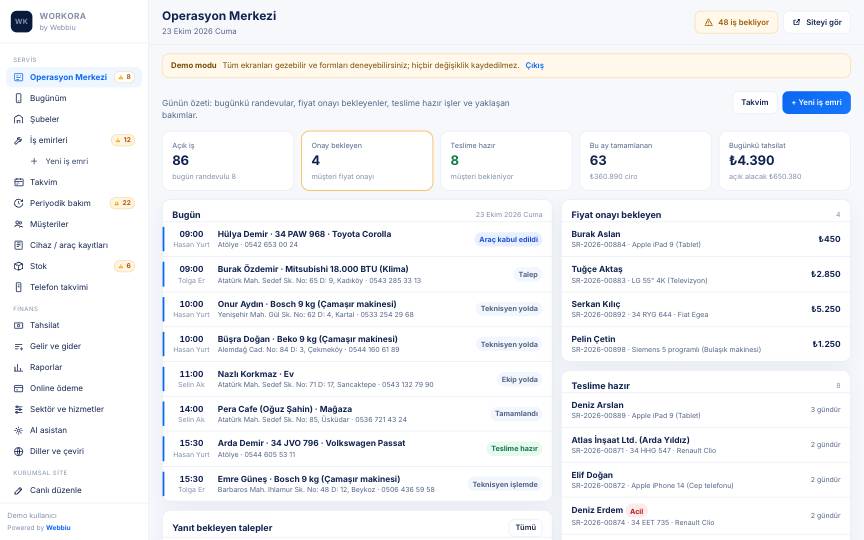Click the plus icon beside Yeni iş emri
Image resolution: width=864 pixels, height=540 pixels.
34,161
